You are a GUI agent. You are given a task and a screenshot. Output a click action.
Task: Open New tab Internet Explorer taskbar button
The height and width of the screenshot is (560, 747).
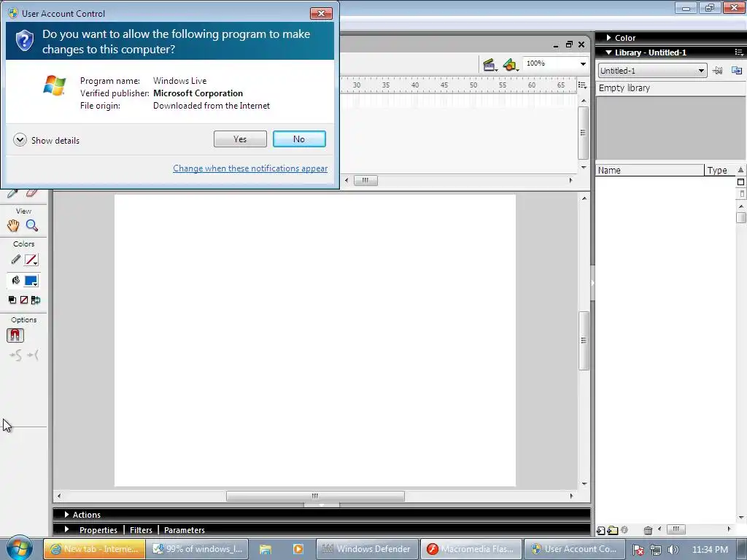(x=94, y=549)
